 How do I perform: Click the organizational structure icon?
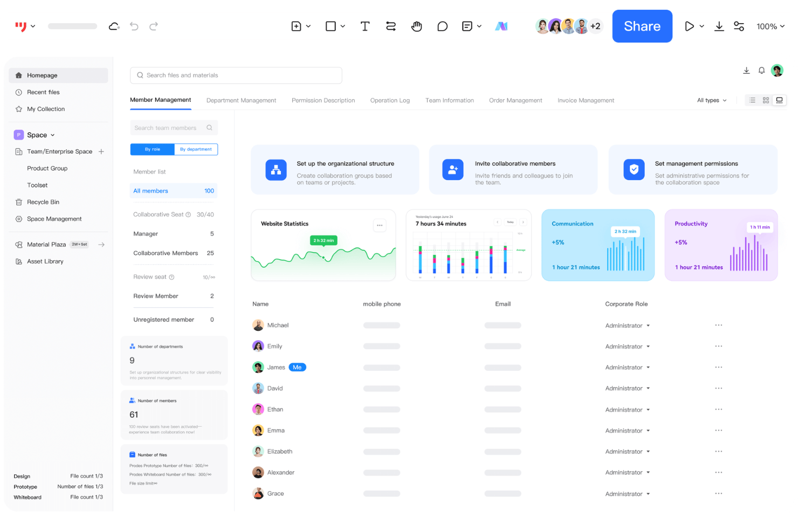tap(276, 170)
